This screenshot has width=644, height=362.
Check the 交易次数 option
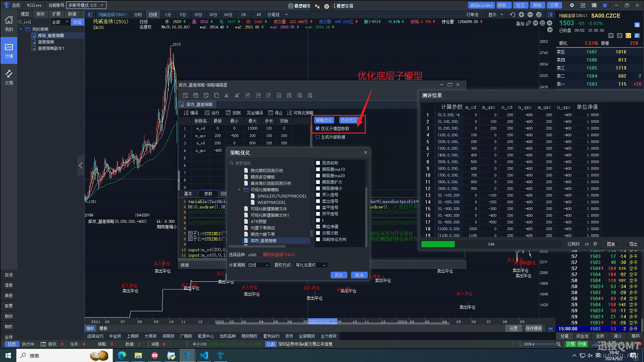coord(318,233)
